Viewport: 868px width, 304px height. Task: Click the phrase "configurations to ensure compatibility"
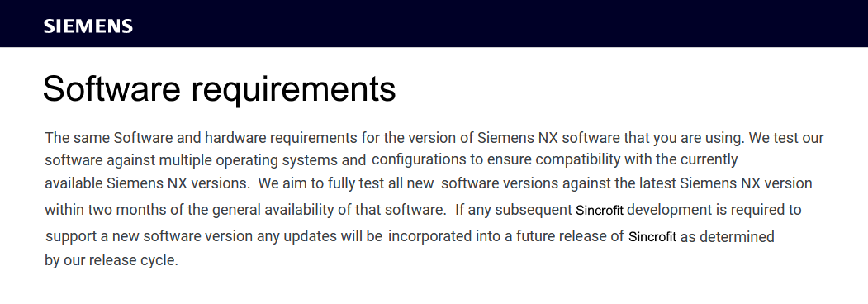pos(496,160)
